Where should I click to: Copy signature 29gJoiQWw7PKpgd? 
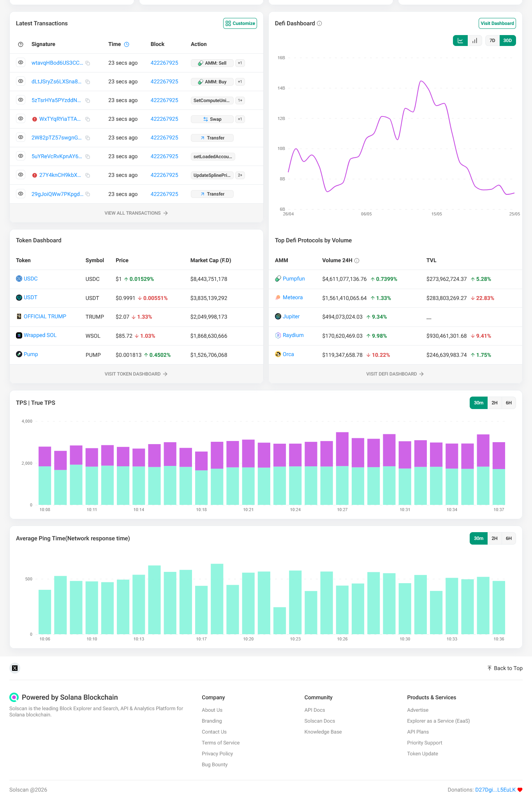click(88, 194)
